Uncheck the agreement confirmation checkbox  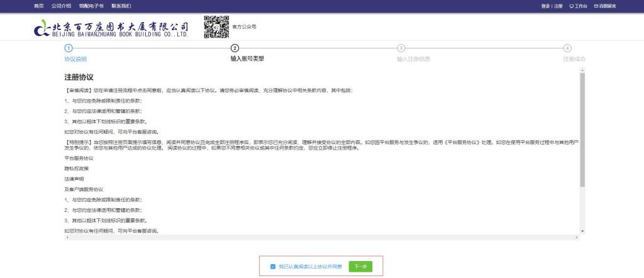click(273, 267)
